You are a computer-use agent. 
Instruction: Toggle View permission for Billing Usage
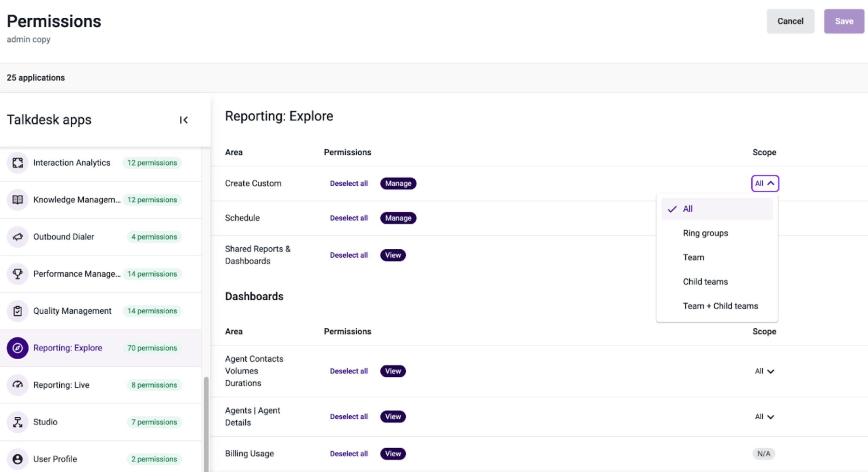point(393,454)
